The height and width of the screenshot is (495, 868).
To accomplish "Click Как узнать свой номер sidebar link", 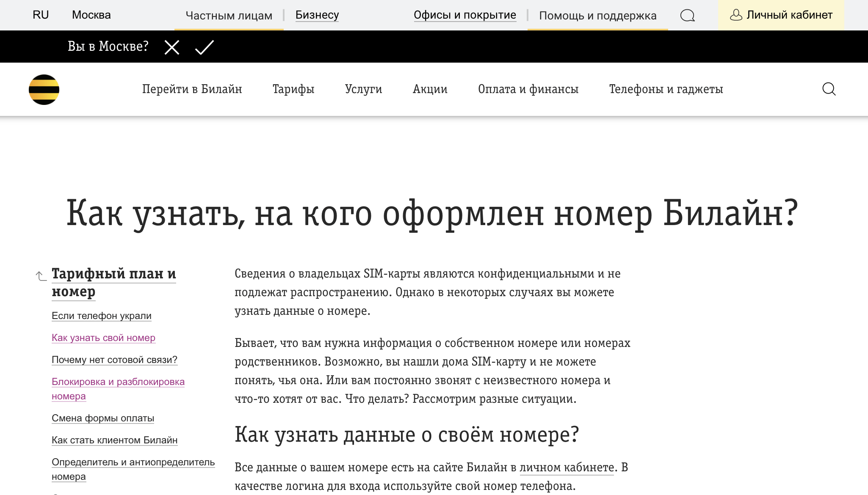I will (x=103, y=338).
